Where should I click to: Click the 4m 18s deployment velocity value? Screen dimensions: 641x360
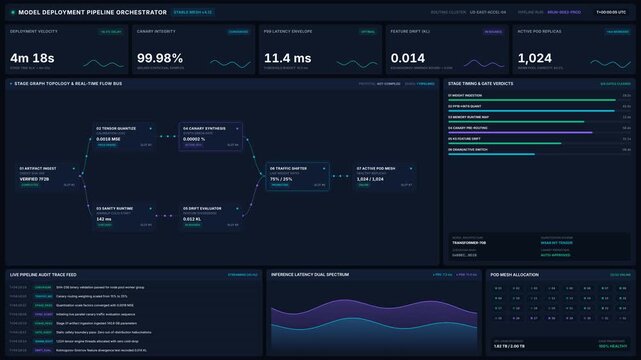tap(32, 58)
